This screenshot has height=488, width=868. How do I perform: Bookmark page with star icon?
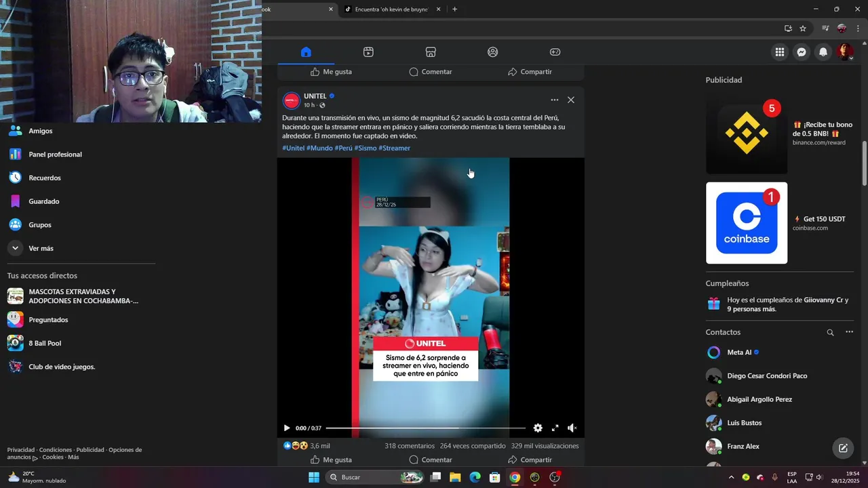803,28
